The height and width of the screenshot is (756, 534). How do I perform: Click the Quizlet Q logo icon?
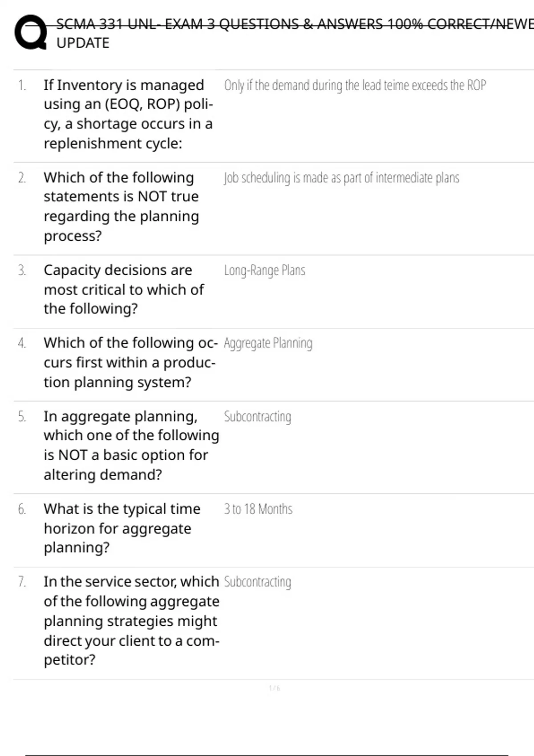coord(31,32)
